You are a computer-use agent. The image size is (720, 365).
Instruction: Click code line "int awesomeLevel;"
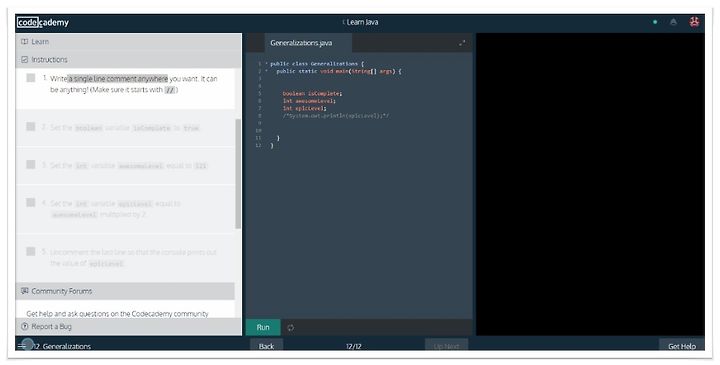[x=309, y=101]
